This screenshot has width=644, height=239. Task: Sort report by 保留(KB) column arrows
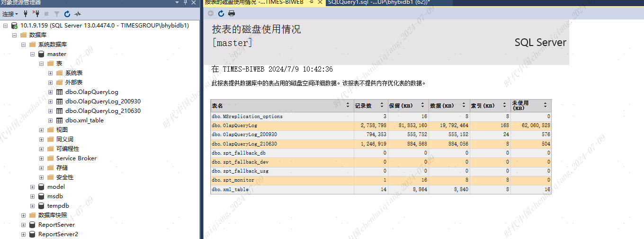click(423, 105)
